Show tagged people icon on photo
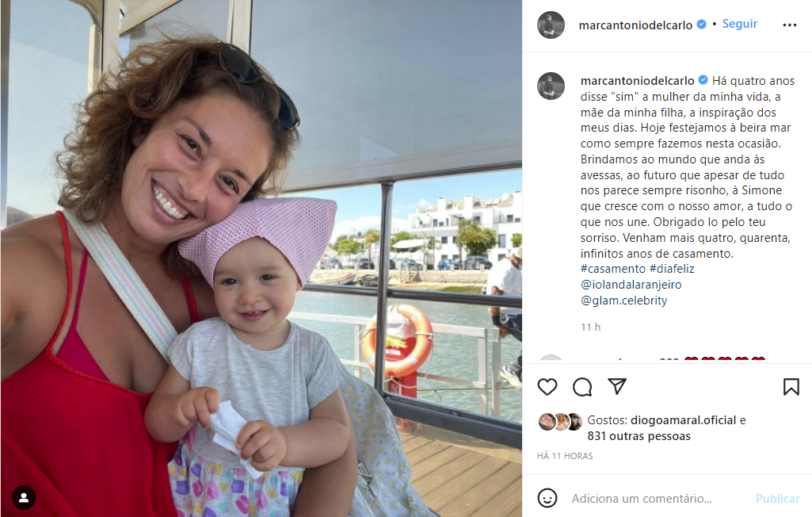This screenshot has height=517, width=812. coord(23,498)
